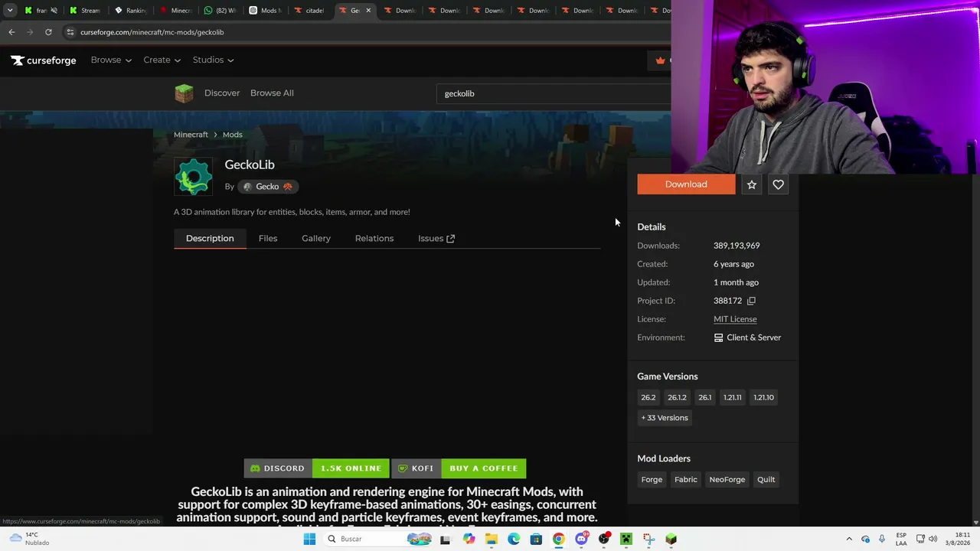Click the search field containing geckolib
Image resolution: width=980 pixels, height=551 pixels.
point(554,93)
